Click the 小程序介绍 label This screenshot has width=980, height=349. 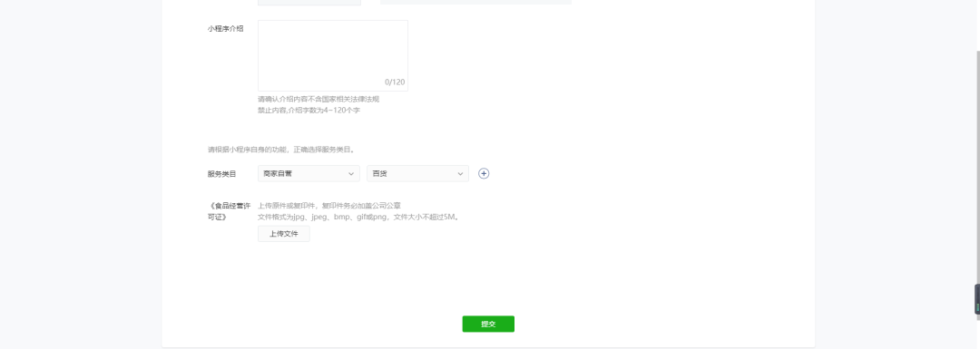pyautogui.click(x=226, y=29)
